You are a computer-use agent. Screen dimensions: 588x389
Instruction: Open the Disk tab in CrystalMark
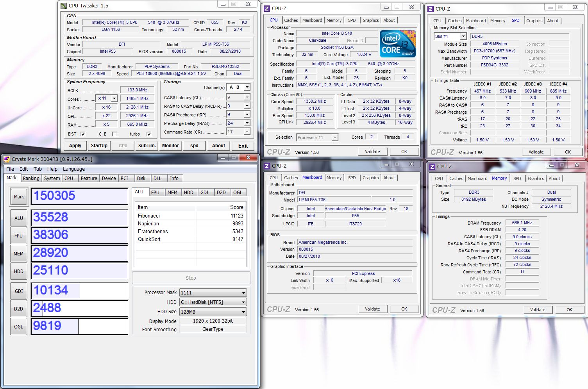(x=141, y=178)
